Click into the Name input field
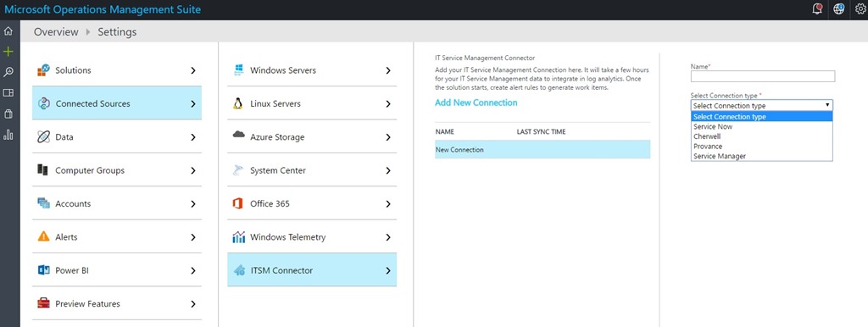Screen dimensions: 868x327 [763, 76]
